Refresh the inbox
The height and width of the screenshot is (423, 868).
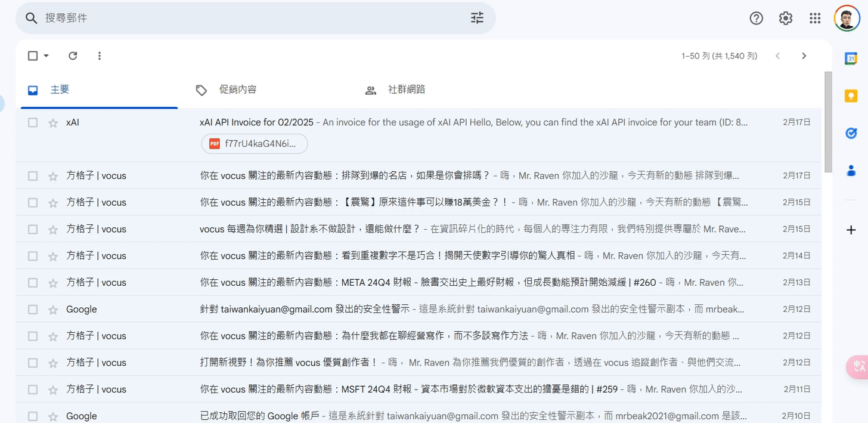click(73, 55)
